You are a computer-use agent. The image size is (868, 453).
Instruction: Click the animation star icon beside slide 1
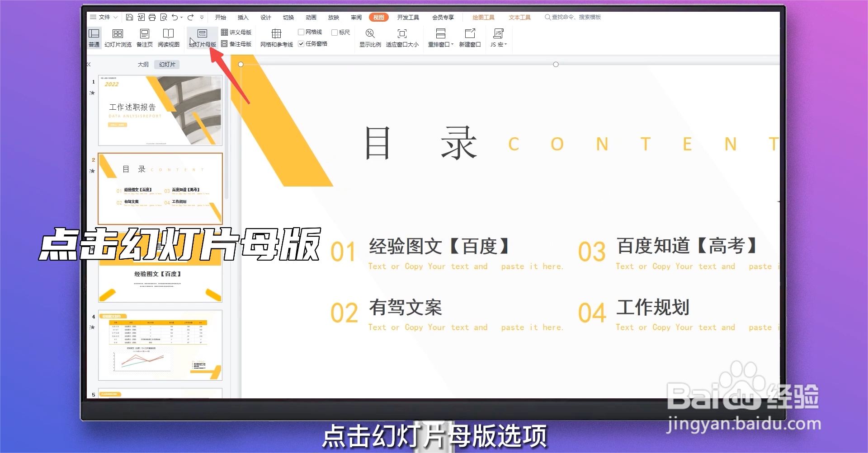[x=92, y=93]
